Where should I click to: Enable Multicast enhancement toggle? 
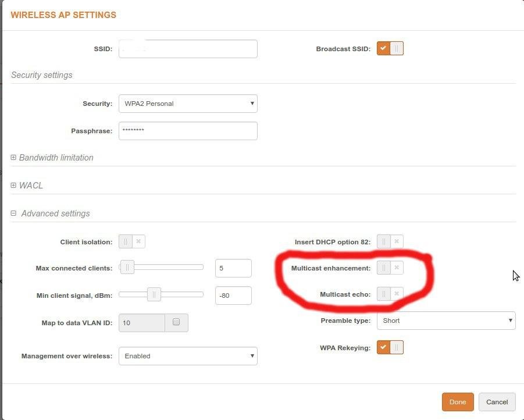coord(390,268)
